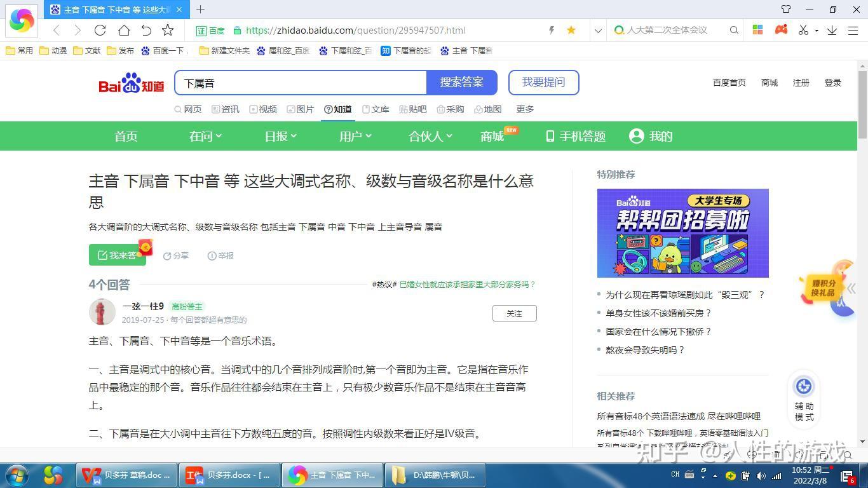Refresh the current page
This screenshot has height=488, width=868.
[100, 30]
